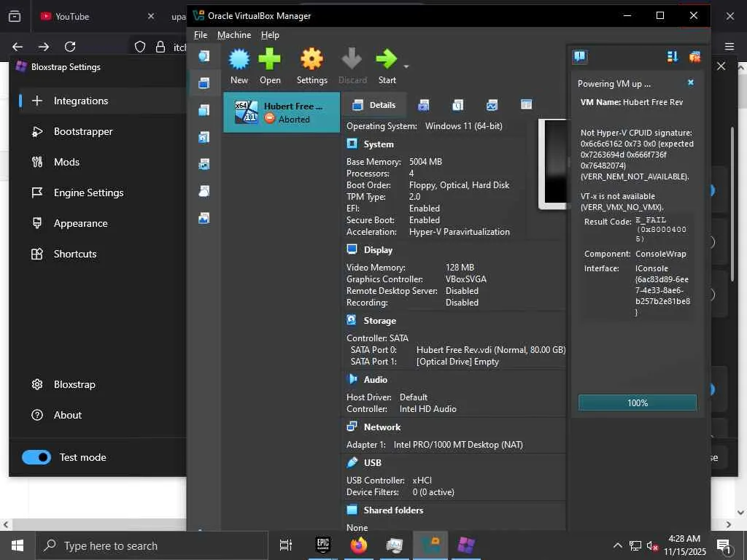747x560 pixels.
Task: Click the Audio section header in Details
Action: tap(376, 379)
